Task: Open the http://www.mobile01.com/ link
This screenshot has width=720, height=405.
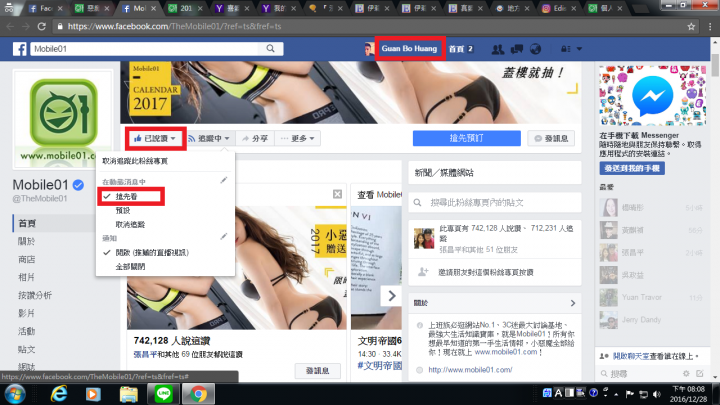Action: [x=470, y=370]
